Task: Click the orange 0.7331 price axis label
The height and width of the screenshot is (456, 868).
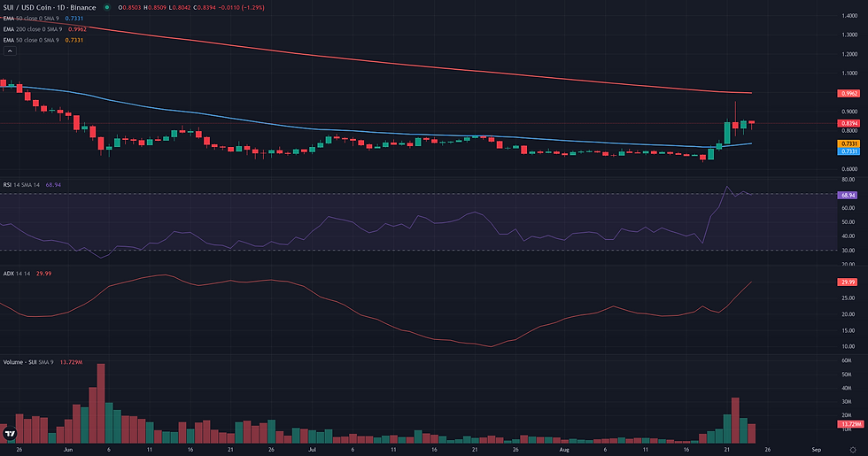Action: point(849,143)
